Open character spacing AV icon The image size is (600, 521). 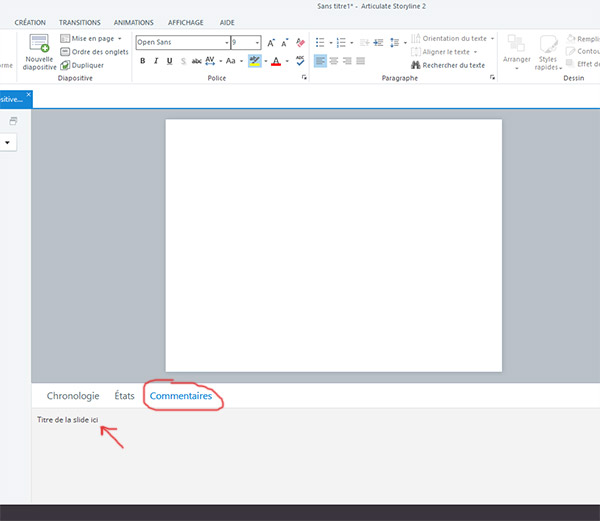point(210,61)
